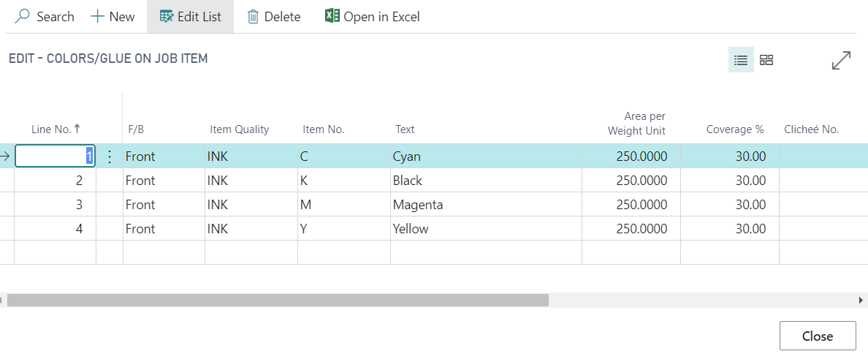Viewport: 868px width, 362px height.
Task: Switch to tile view layout icon
Action: [x=766, y=60]
